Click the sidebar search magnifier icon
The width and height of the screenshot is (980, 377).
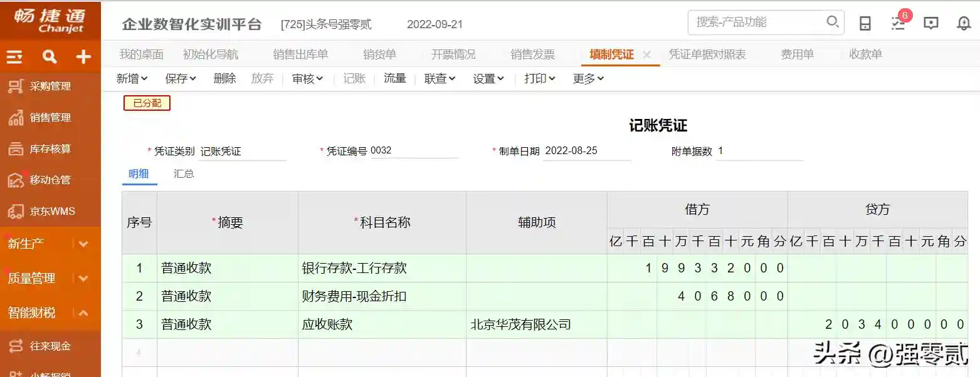pos(50,57)
